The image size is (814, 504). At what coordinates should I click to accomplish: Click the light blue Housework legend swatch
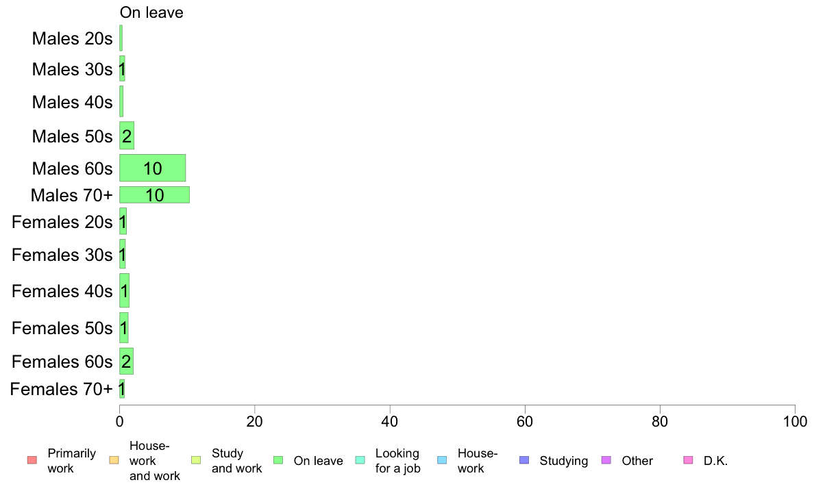[443, 460]
